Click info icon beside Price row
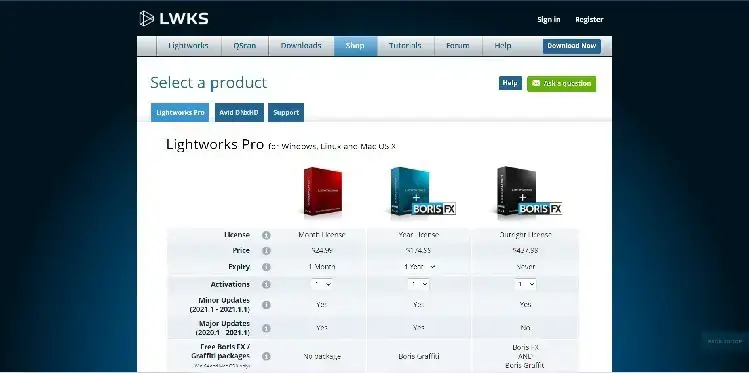Screen dimensions: 749x373 click(267, 251)
